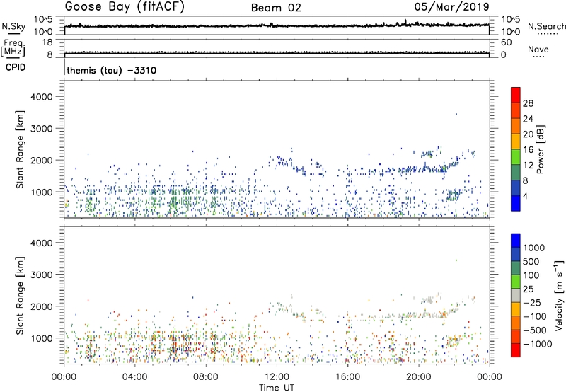This screenshot has height=392, width=566.
Task: Select the N.Search legend label
Action: coord(547,26)
